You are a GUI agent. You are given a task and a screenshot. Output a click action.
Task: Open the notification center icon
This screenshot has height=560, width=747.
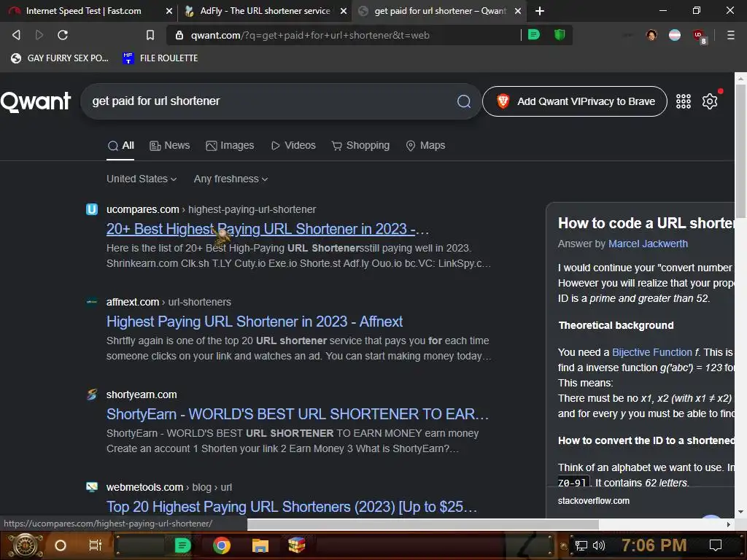click(x=715, y=545)
